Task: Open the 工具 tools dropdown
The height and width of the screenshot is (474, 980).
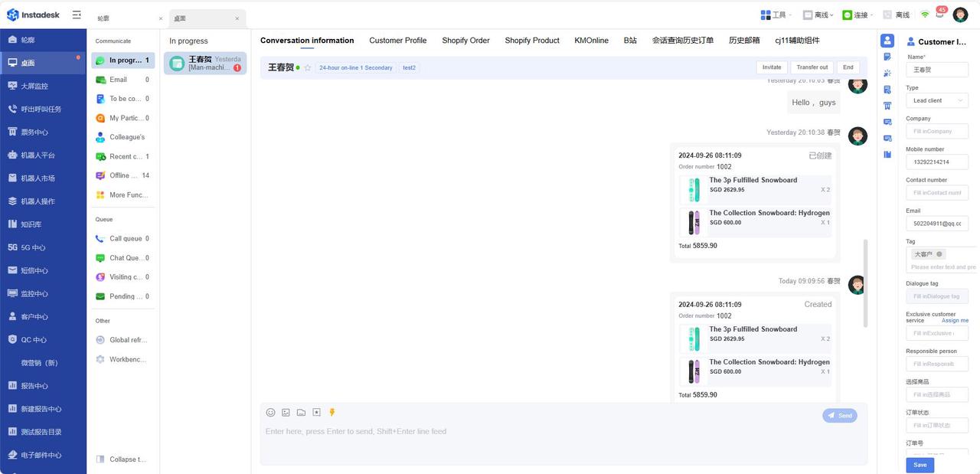Action: point(776,15)
